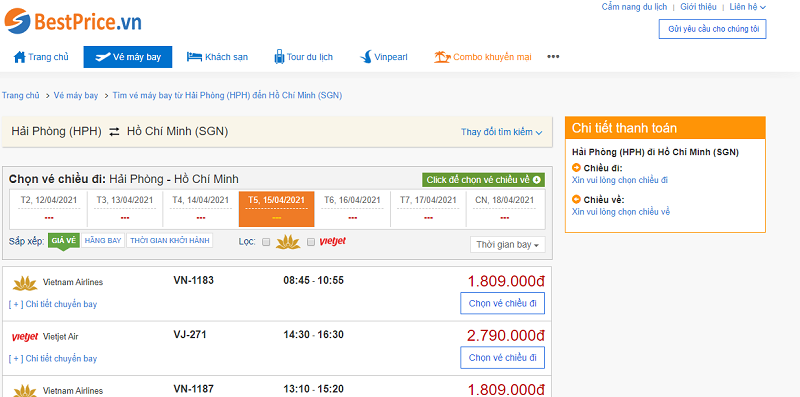Click Gửi yêu cầu cho chúng tôi button
The height and width of the screenshot is (397, 800).
(713, 29)
